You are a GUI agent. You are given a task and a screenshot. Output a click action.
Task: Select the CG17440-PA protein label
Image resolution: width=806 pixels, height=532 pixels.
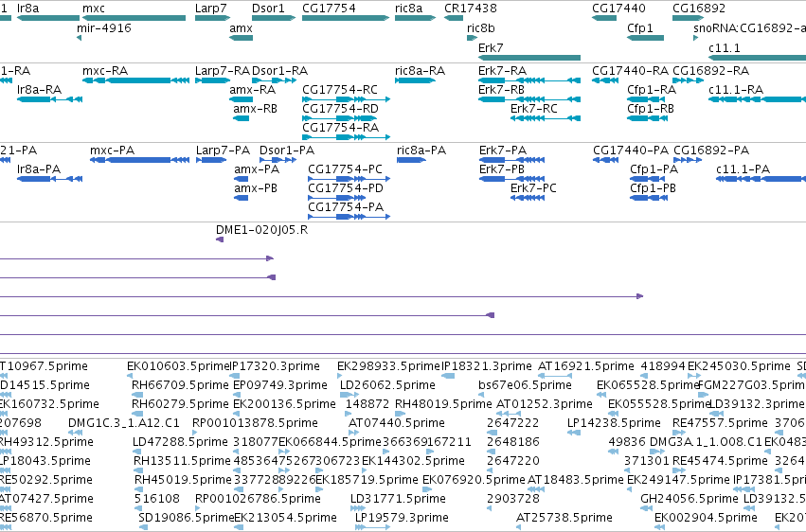[631, 150]
